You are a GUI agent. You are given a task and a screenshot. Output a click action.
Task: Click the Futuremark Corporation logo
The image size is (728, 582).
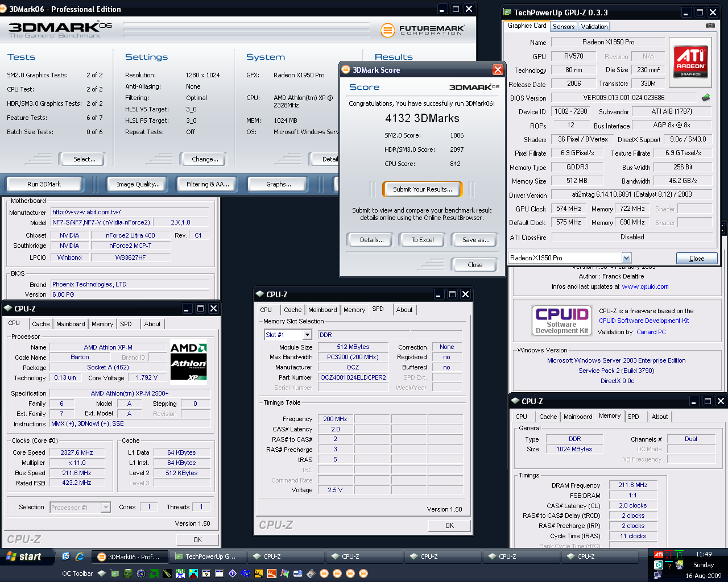pos(423,30)
